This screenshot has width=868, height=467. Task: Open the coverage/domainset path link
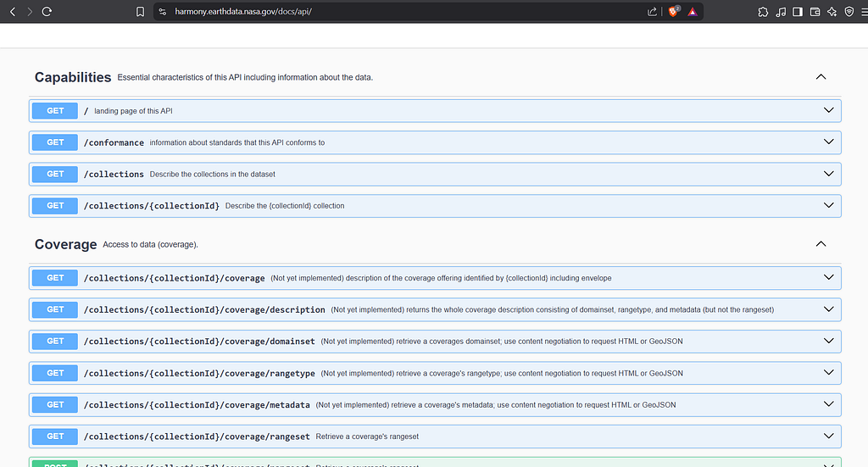pyautogui.click(x=199, y=342)
